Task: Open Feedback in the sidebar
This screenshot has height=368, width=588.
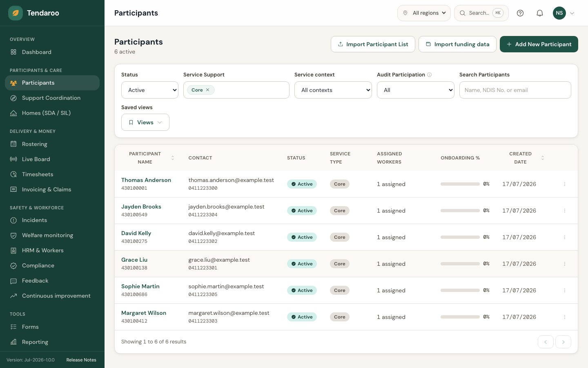Action: [x=52, y=280]
